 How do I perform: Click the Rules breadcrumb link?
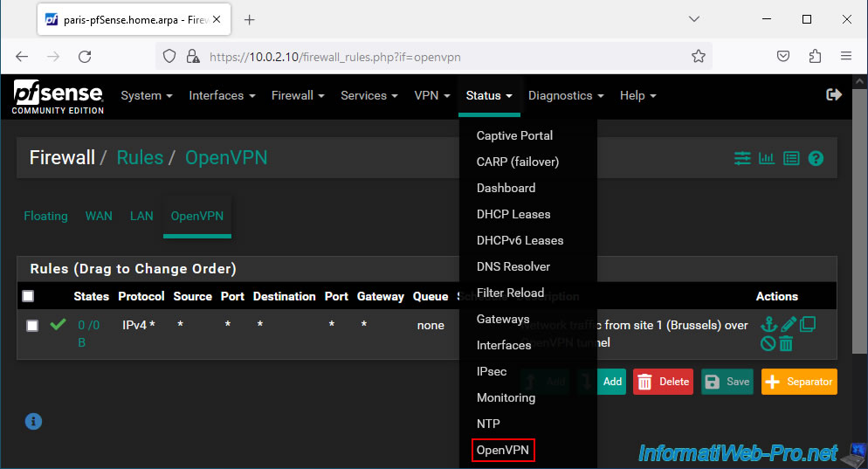point(140,158)
